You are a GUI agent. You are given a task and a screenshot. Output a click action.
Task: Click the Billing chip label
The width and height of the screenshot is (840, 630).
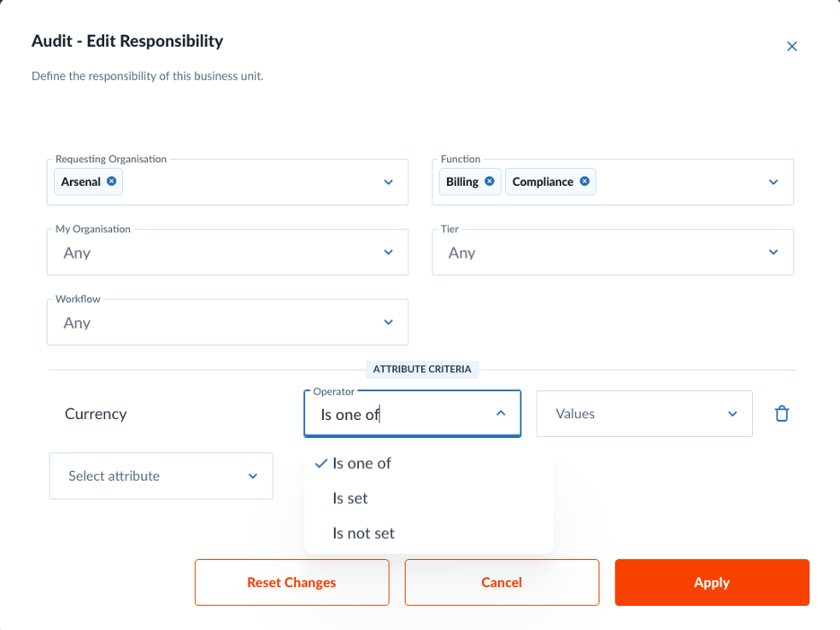tap(462, 181)
